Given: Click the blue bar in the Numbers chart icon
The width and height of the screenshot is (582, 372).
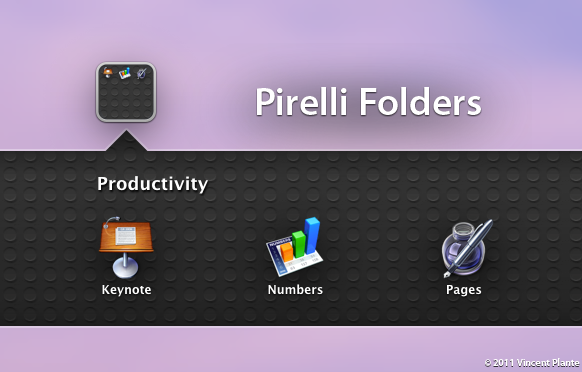Looking at the screenshot, I should [x=312, y=235].
